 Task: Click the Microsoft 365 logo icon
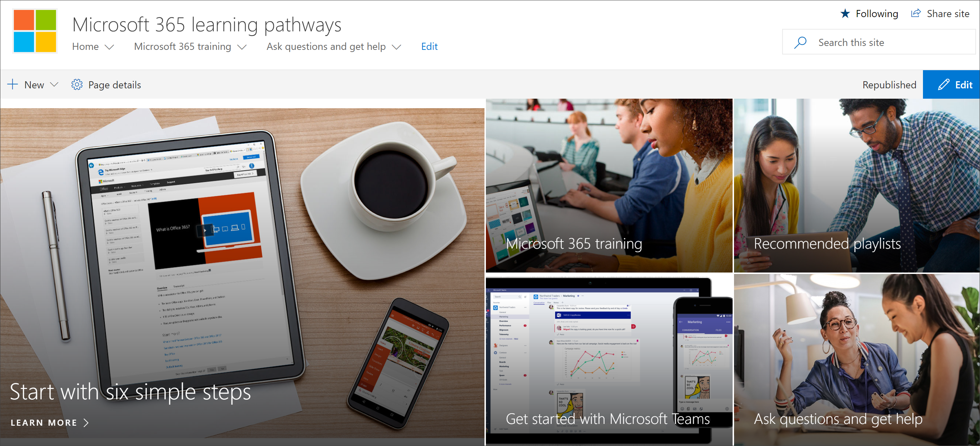(35, 34)
